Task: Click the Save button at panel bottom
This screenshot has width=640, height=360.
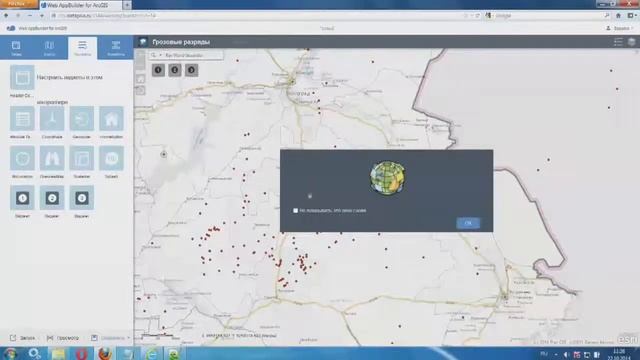Action: 22,338
